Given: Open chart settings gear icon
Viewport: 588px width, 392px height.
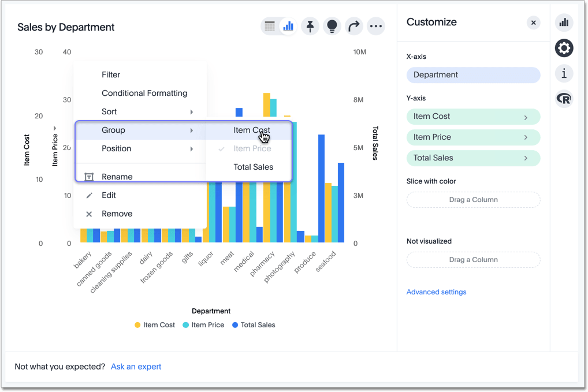Looking at the screenshot, I should 564,48.
